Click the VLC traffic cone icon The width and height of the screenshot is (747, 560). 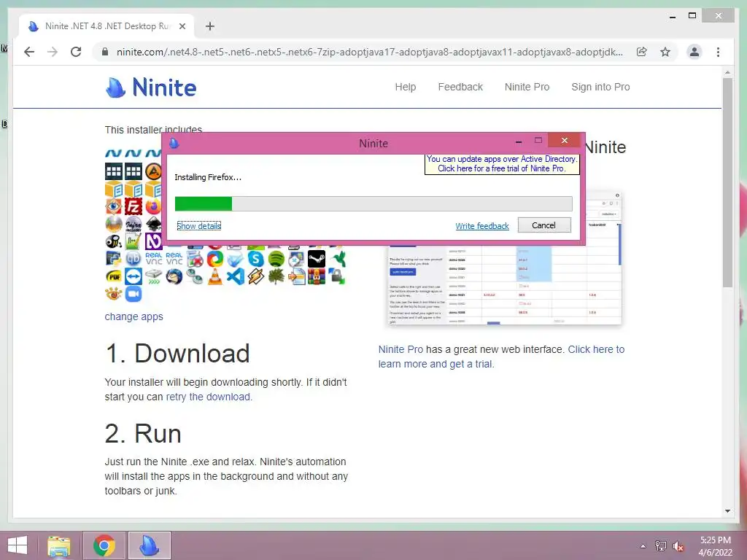pos(215,276)
